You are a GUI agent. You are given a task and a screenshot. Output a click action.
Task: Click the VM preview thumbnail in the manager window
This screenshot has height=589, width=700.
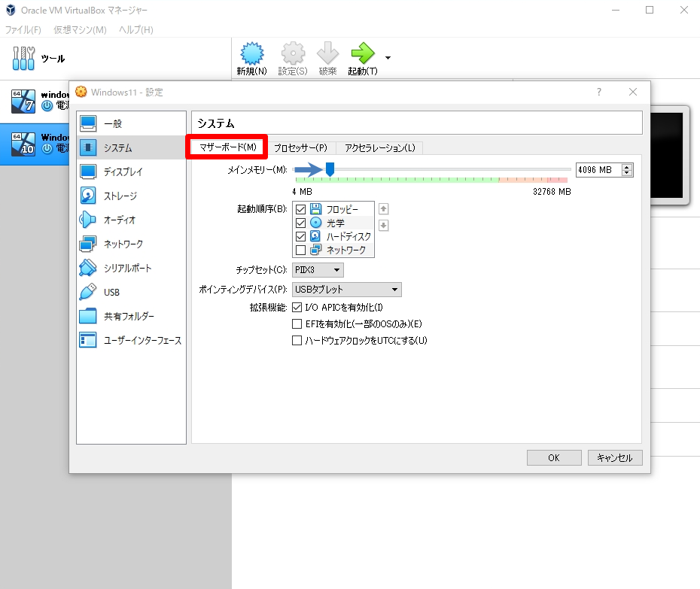click(667, 155)
